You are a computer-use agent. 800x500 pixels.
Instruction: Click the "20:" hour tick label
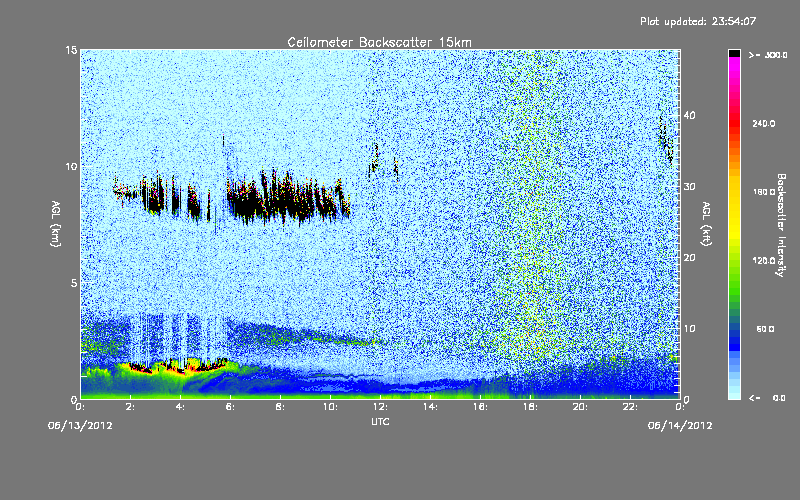point(580,407)
